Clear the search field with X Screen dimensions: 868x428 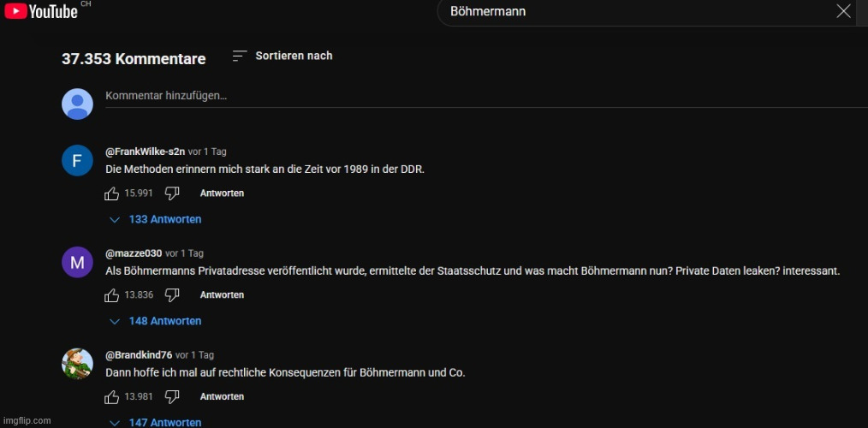pyautogui.click(x=843, y=11)
